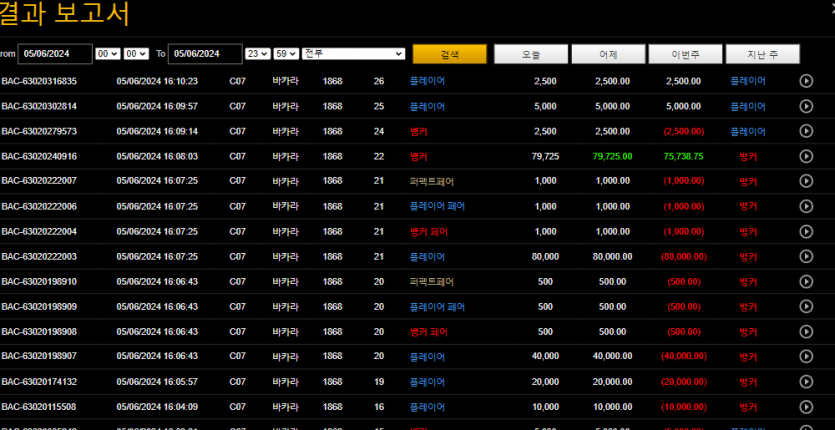The height and width of the screenshot is (430, 835).
Task: Click 퍼펙트페어 bet type in BAC-63020222007 row
Action: 431,182
